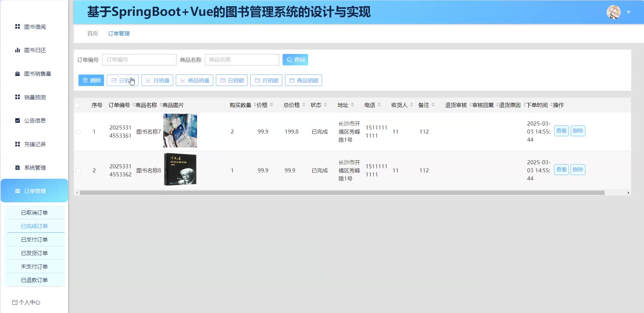This screenshot has height=313, width=644.
Task: Open the 已取消订单 submenu item
Action: click(34, 212)
